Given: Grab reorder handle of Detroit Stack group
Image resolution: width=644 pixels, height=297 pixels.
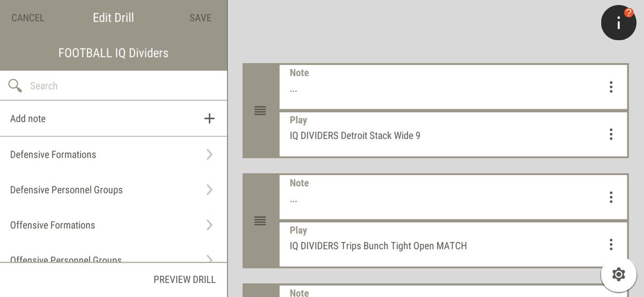Looking at the screenshot, I should pos(260,111).
